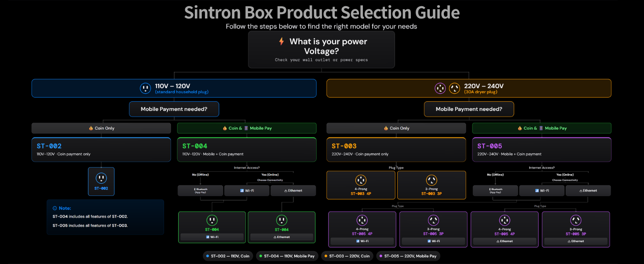Click 'Check your wall outlet or power specs' text
644x264 pixels.
[321, 60]
